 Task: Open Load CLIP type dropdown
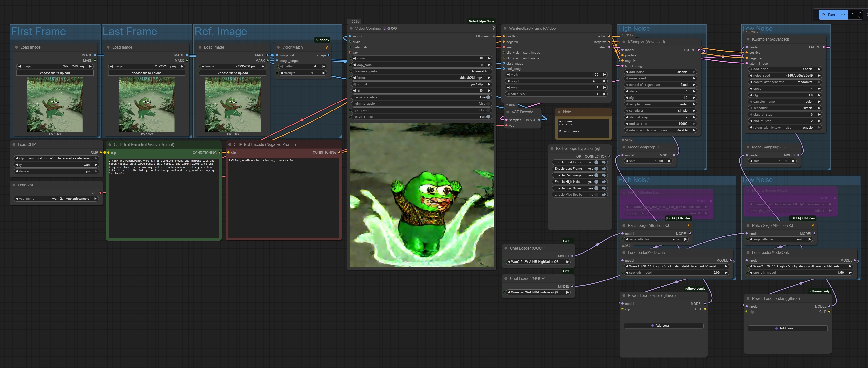pyautogui.click(x=56, y=165)
